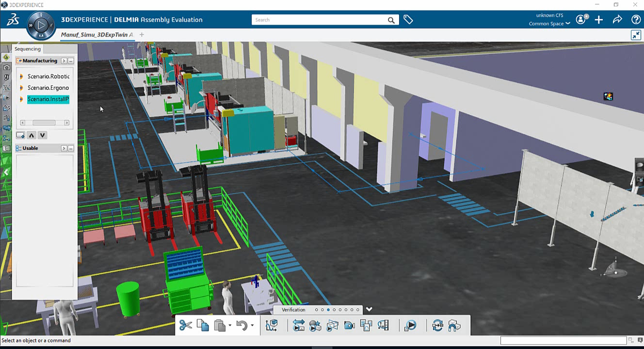Open the Undo history dropdown arrow
644x349 pixels.
click(x=252, y=326)
